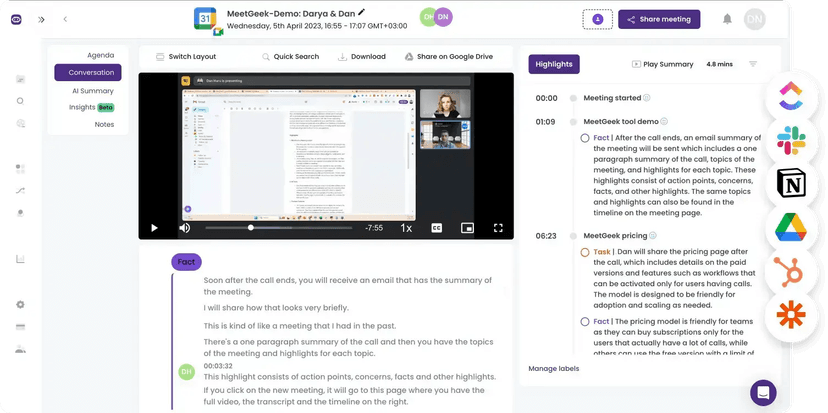Click the DH speaker avatar in transcript
Viewport: 828px width, 413px height.
186,372
